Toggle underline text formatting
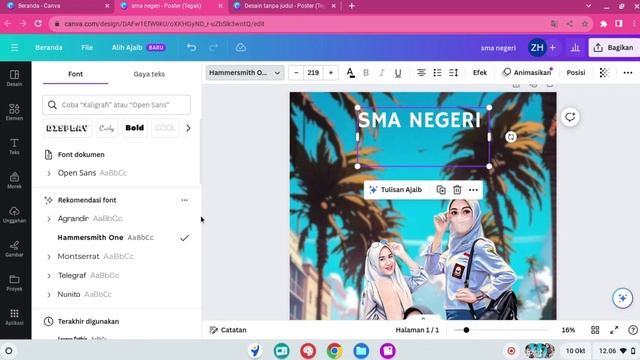Viewport: 640px width, 360px height. pyautogui.click(x=398, y=73)
